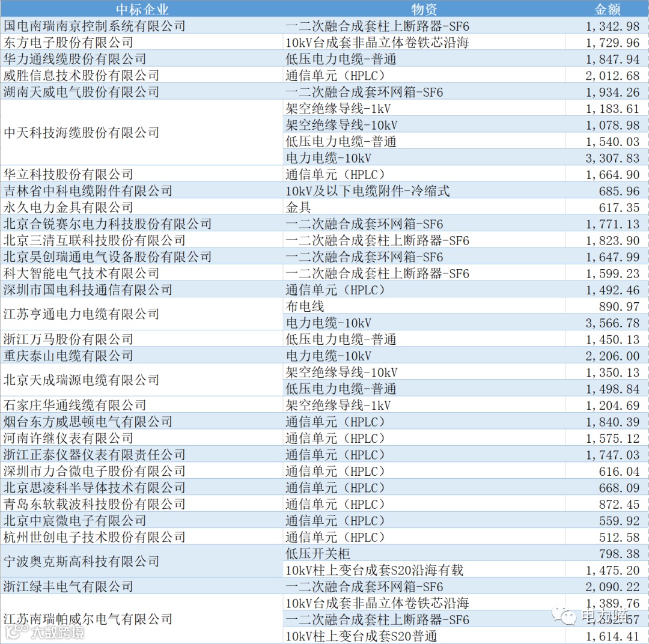Select the amount 617.35
The height and width of the screenshot is (644, 649).
click(619, 207)
